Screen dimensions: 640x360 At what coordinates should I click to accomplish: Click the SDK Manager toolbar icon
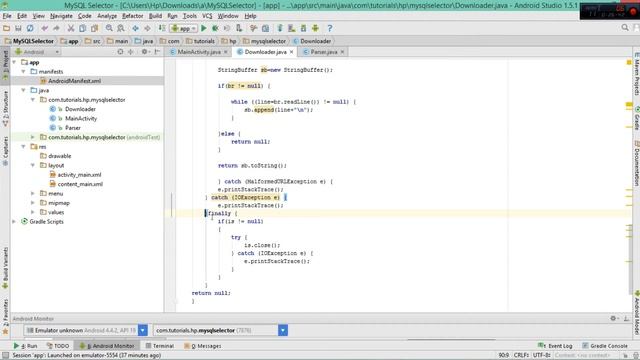303,28
